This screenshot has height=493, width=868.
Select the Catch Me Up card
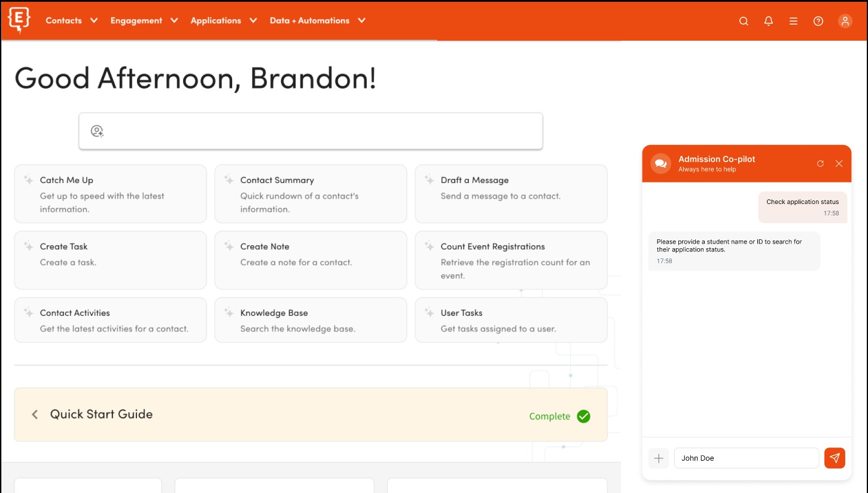click(x=110, y=194)
